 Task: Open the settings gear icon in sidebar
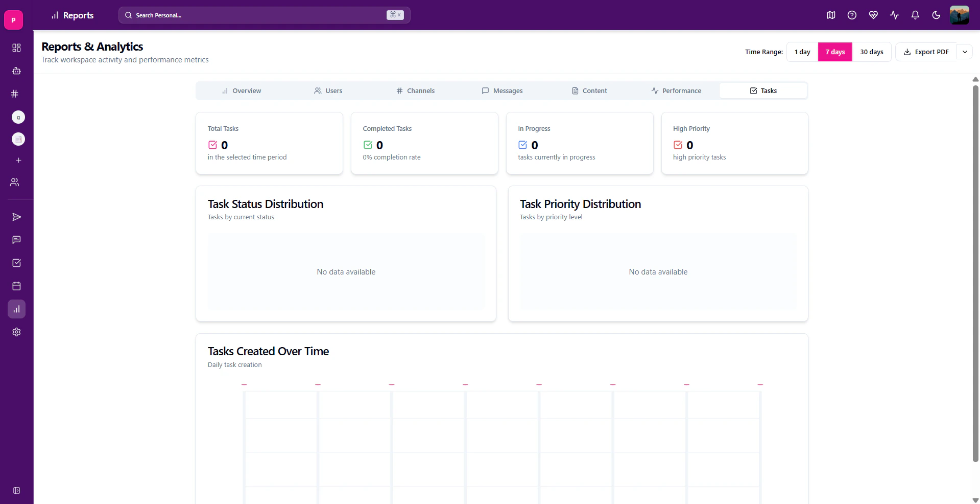[16, 332]
